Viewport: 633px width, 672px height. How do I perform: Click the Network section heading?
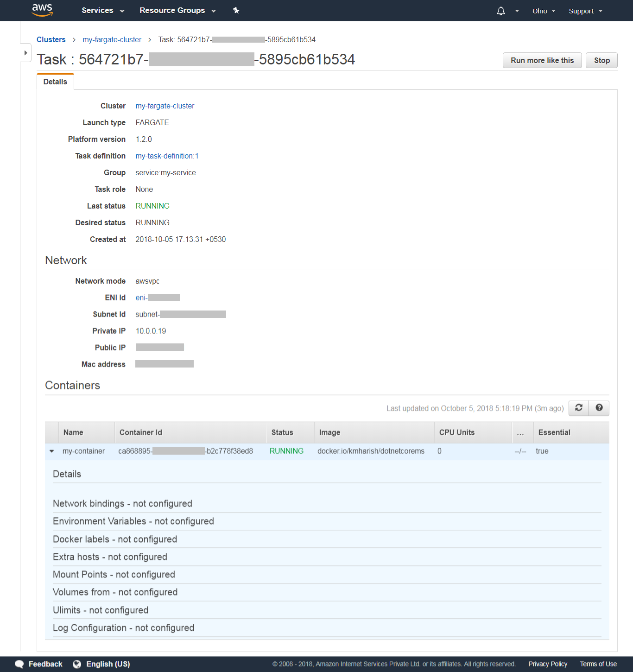pyautogui.click(x=66, y=260)
